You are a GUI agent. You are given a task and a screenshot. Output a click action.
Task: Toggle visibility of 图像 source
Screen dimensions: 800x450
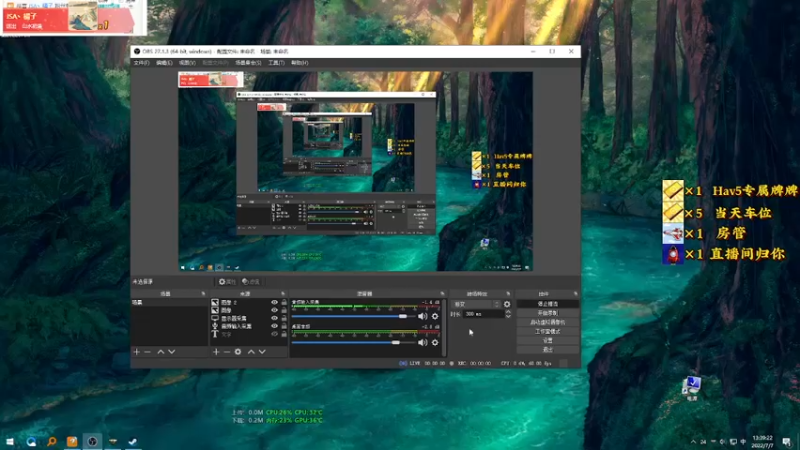pos(274,310)
